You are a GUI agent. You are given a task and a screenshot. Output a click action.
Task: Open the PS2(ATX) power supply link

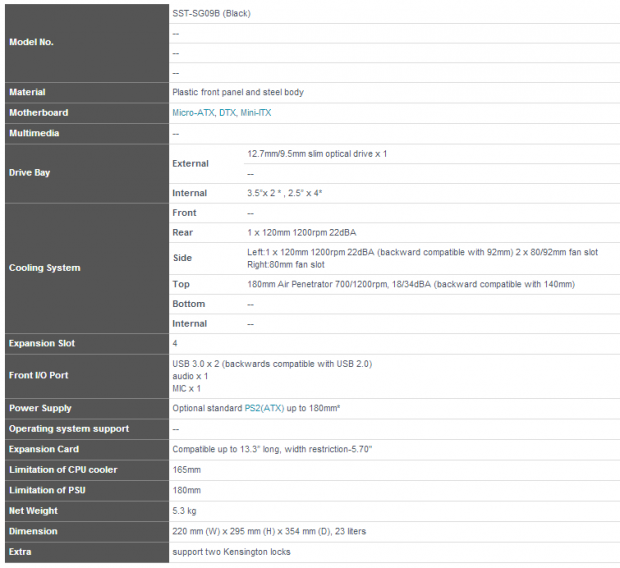pos(265,408)
